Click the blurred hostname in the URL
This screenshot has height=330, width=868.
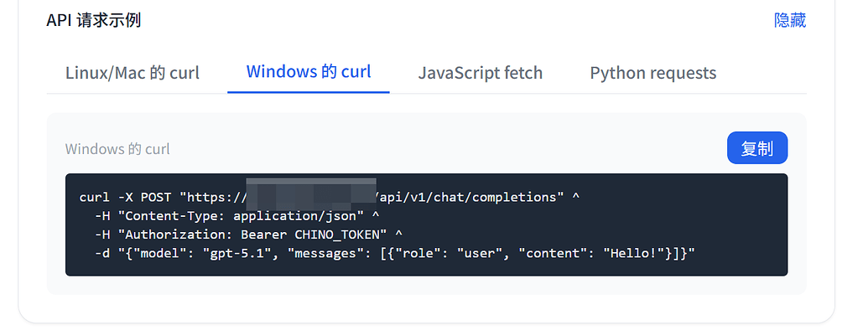click(x=311, y=191)
